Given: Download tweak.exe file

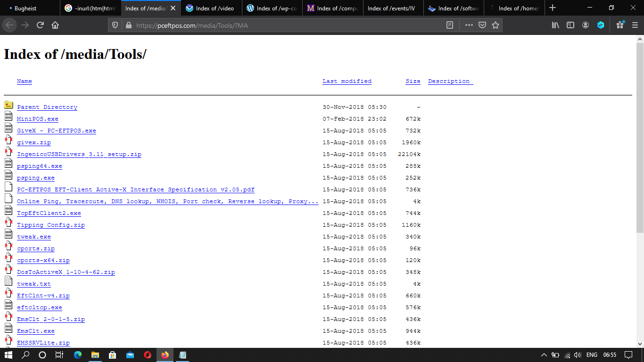Looking at the screenshot, I should [x=34, y=237].
